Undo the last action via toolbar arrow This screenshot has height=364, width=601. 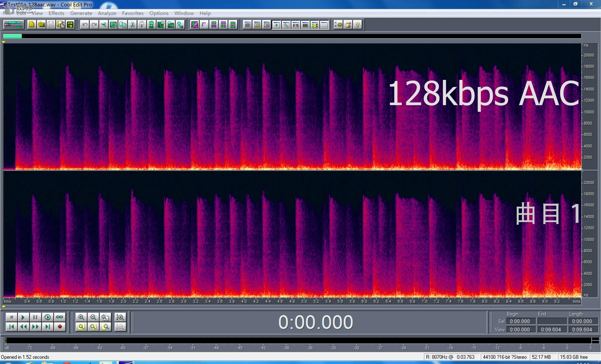(85, 25)
